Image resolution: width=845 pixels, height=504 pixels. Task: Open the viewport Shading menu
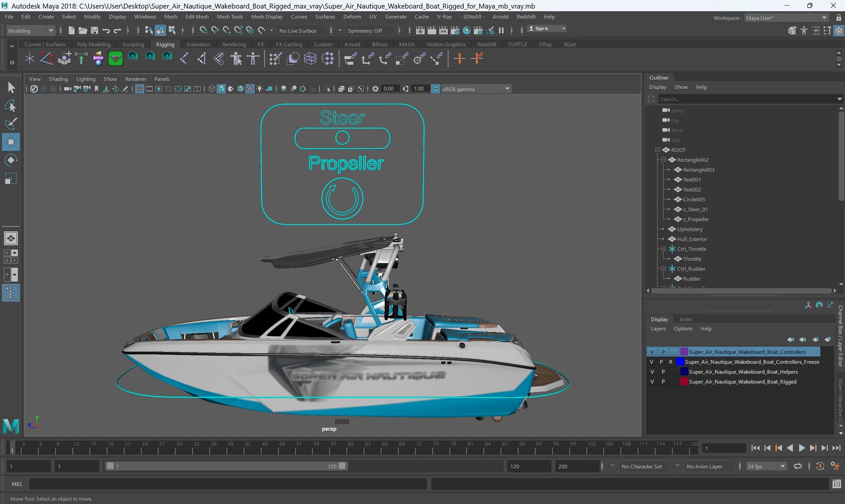tap(58, 79)
